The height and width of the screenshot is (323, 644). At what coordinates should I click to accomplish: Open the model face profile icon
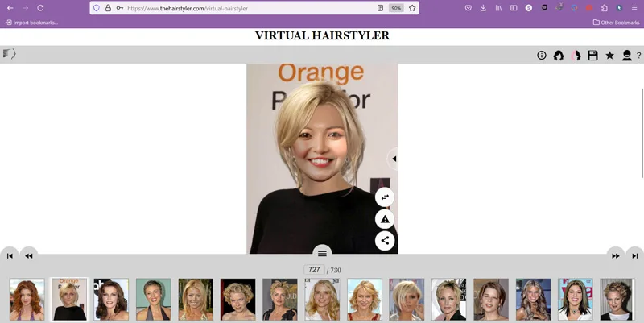(627, 55)
